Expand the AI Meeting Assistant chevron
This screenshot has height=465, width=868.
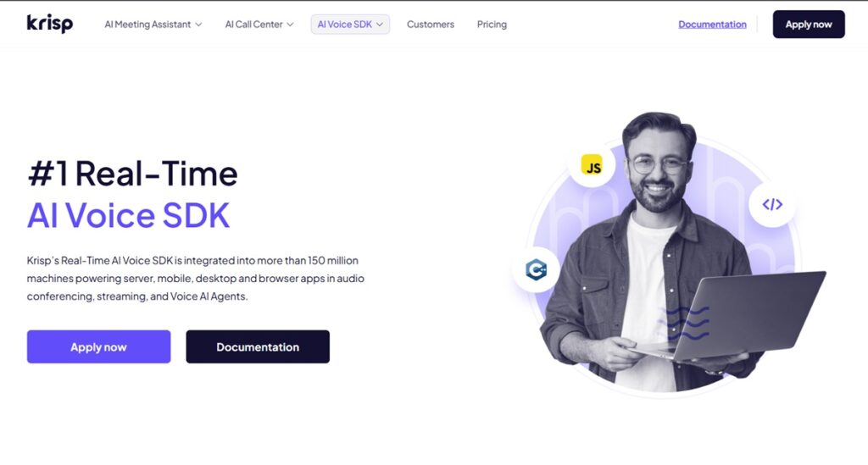coord(198,25)
